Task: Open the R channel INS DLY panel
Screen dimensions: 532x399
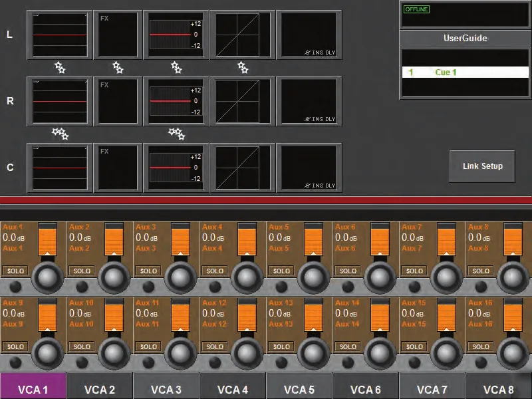Action: [x=309, y=101]
